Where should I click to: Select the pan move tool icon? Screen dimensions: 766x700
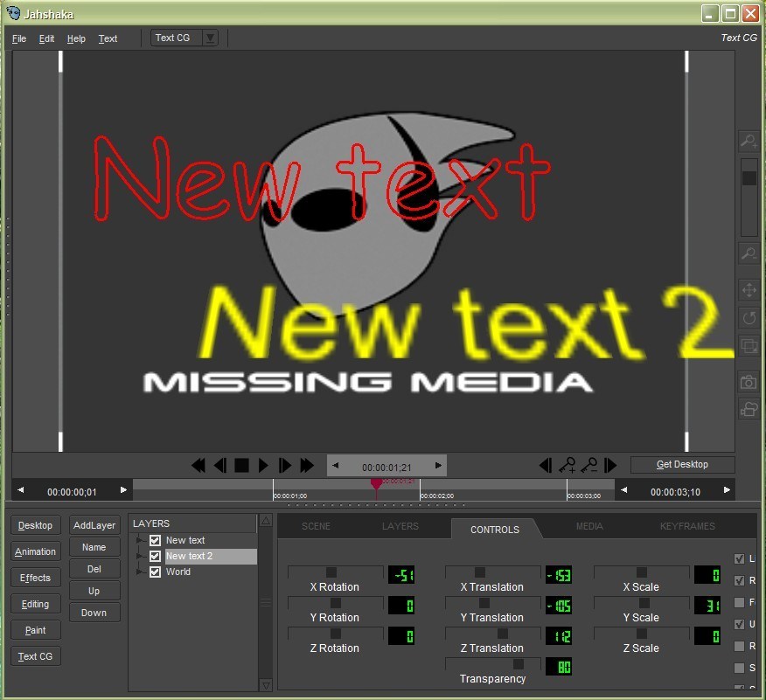[749, 290]
